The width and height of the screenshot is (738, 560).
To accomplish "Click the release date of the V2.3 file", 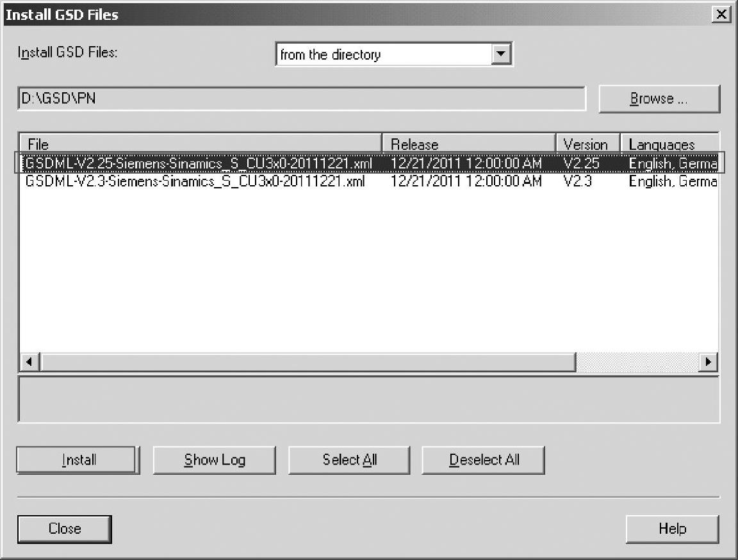I will (466, 181).
